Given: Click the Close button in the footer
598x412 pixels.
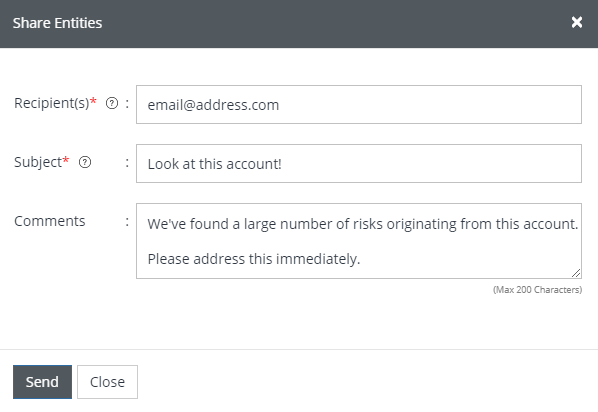Looking at the screenshot, I should (x=107, y=382).
